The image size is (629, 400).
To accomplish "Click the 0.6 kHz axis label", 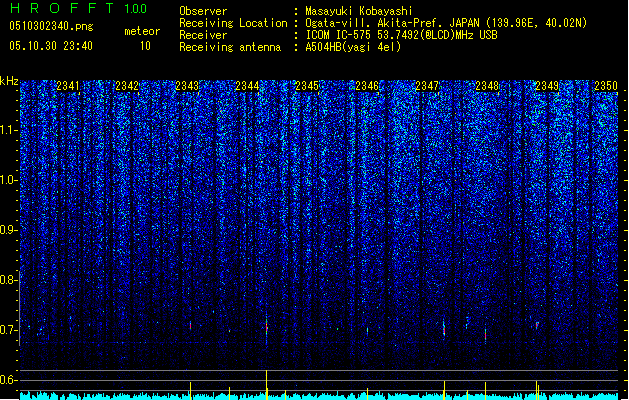I will coord(9,380).
